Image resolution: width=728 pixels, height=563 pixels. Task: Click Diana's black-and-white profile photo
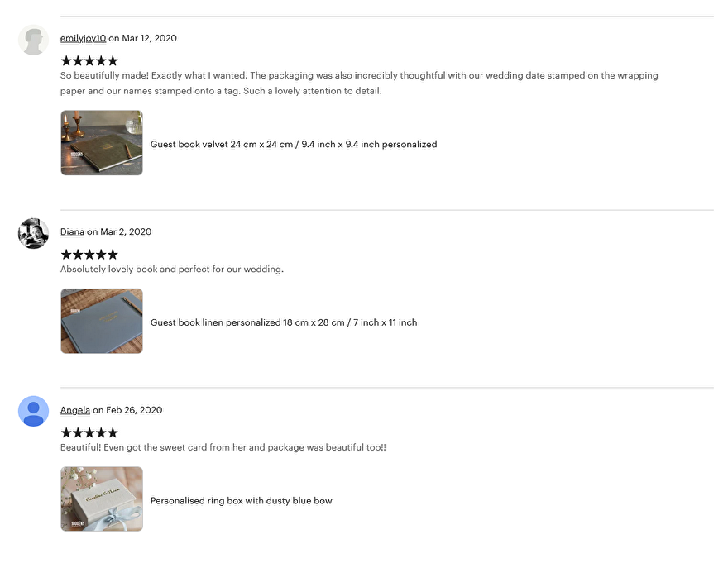point(33,233)
